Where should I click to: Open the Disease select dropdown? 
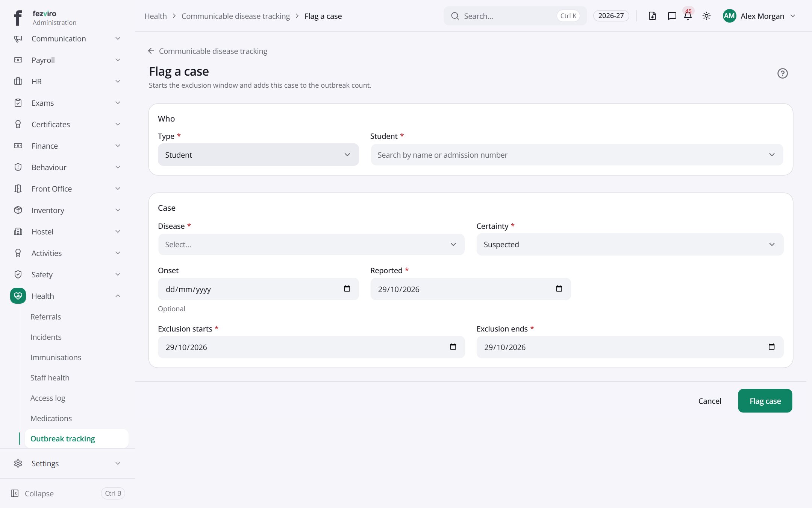click(x=311, y=245)
